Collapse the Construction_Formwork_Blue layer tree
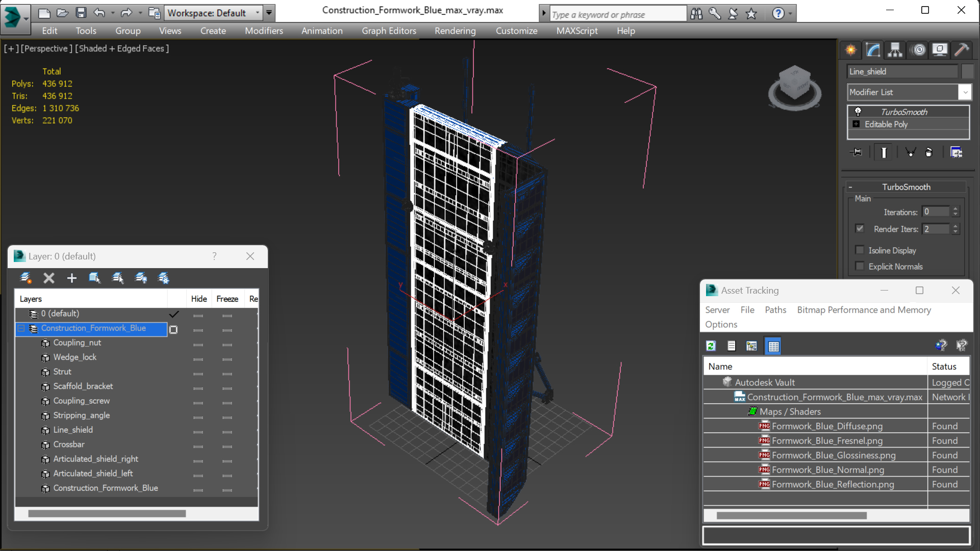 click(21, 328)
